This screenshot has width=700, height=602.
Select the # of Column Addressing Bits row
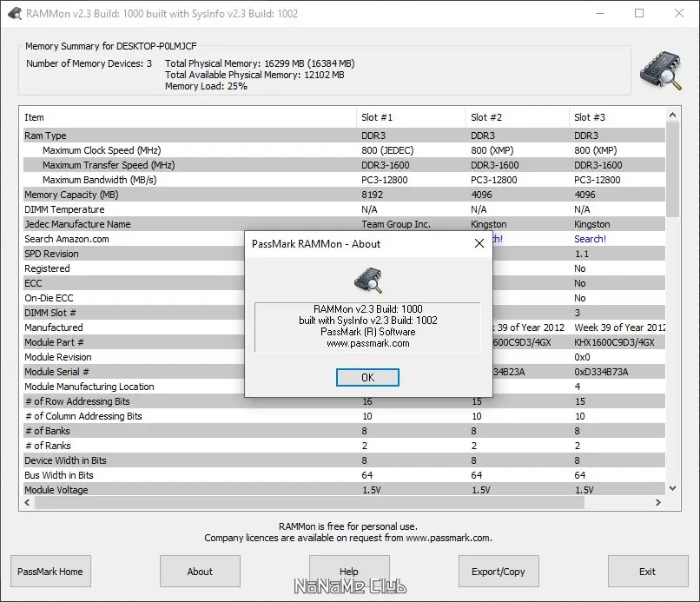pyautogui.click(x=344, y=416)
